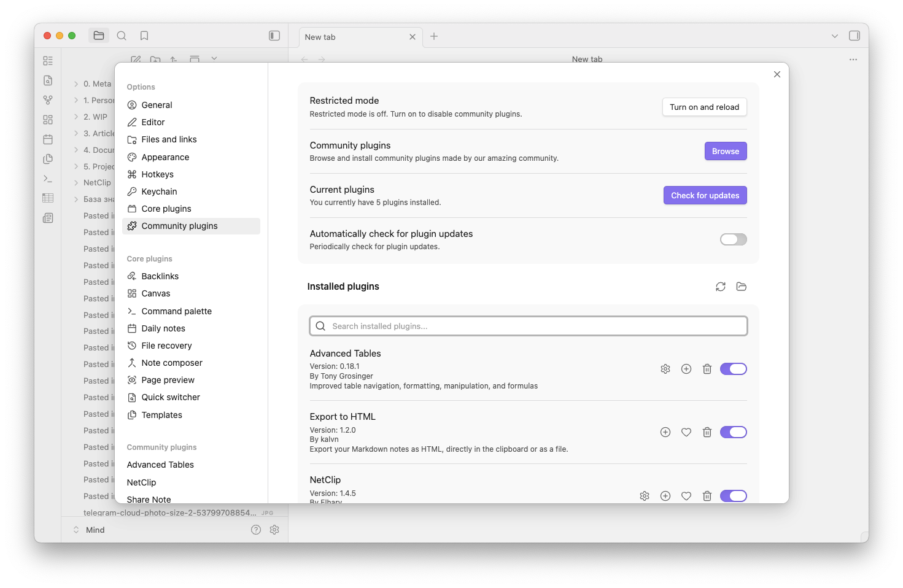903x588 pixels.
Task: Open new tab plus icon
Action: [x=434, y=36]
